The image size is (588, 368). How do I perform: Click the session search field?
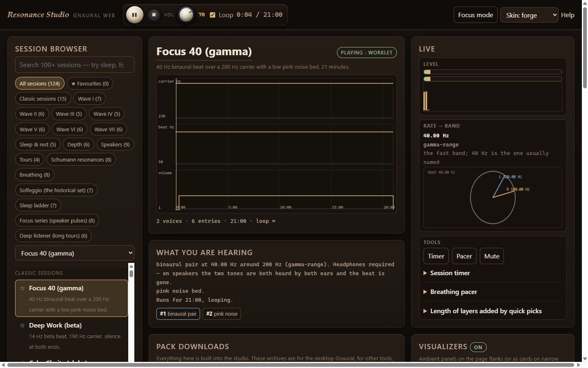coord(75,65)
